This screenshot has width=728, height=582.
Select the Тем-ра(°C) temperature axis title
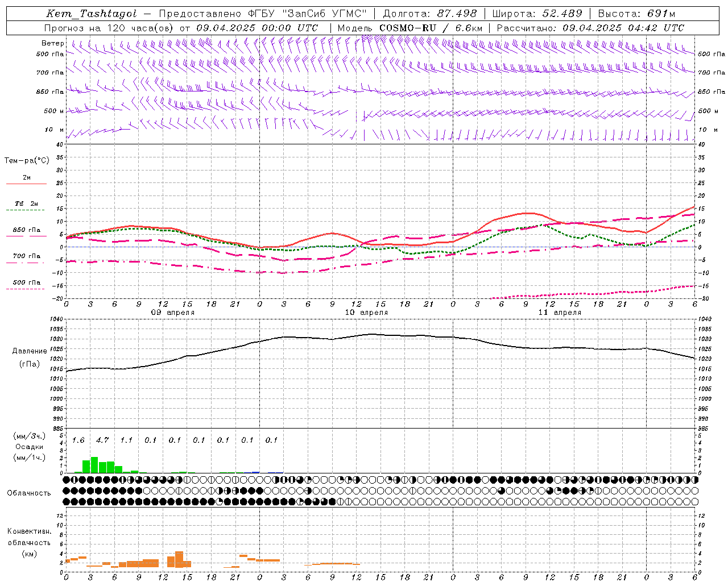click(x=27, y=160)
